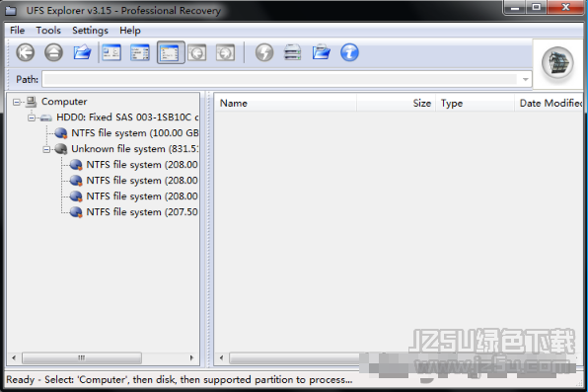Open the blue information icon
Screen dimensions: 588x392
tap(349, 52)
